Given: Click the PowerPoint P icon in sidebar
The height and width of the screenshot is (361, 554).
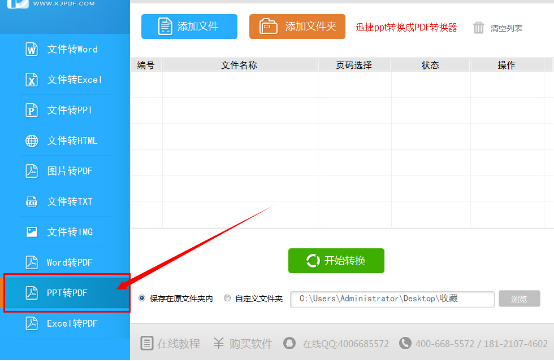Looking at the screenshot, I should point(32,110).
